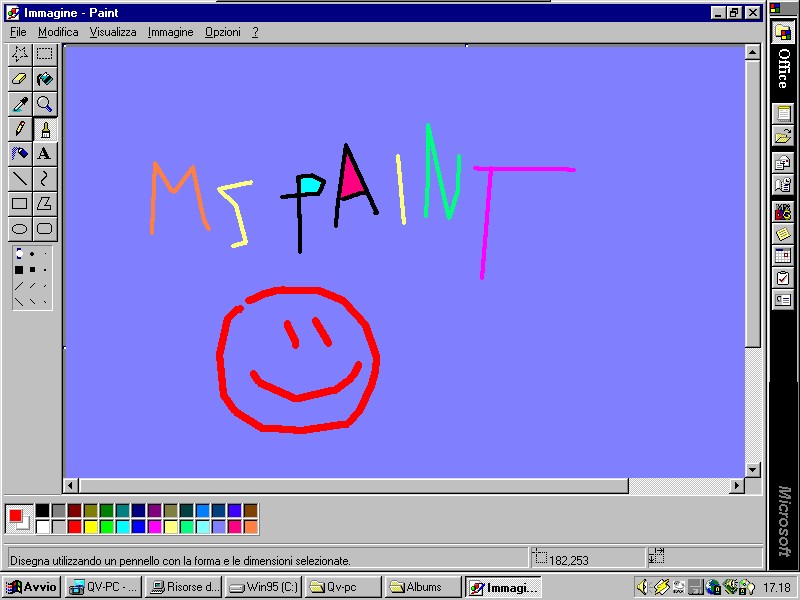Pick the Eraser tool

point(20,79)
